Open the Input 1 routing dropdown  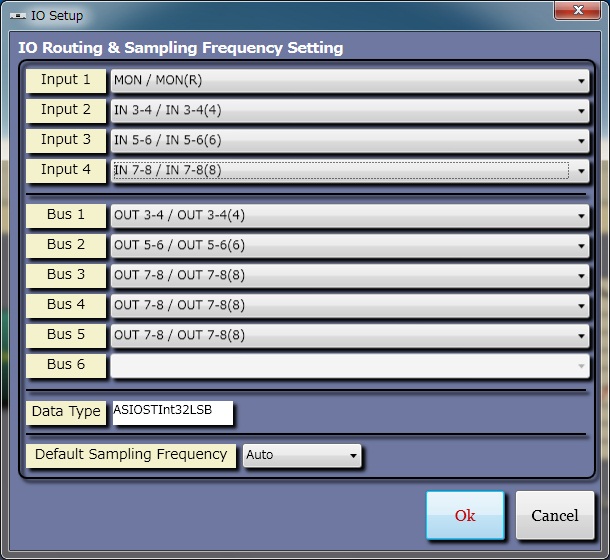pyautogui.click(x=349, y=81)
